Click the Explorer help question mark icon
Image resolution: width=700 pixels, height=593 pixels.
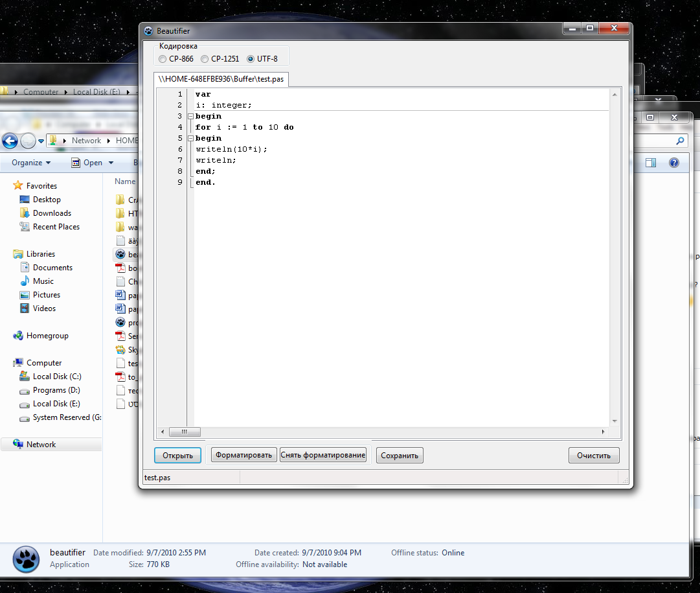(673, 163)
